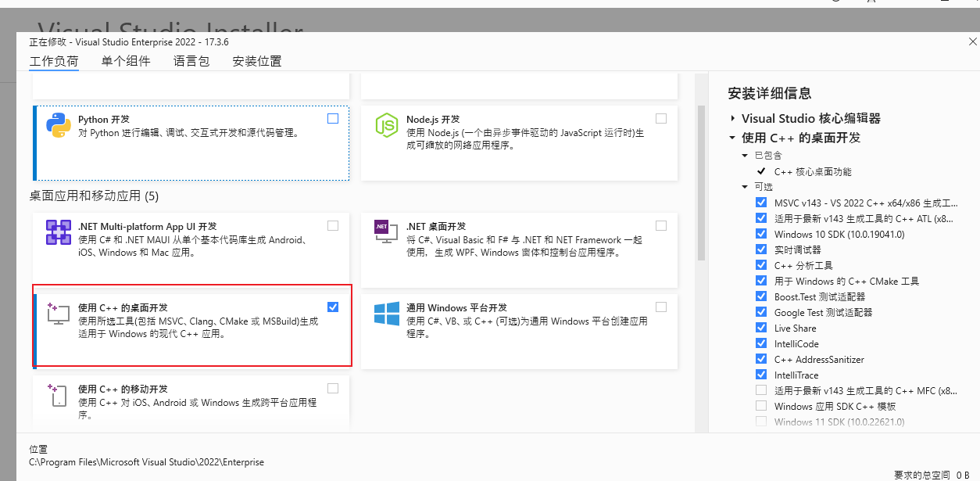This screenshot has width=980, height=481.
Task: Check Windows 应用 SDK C++ 模板
Action: (x=761, y=406)
